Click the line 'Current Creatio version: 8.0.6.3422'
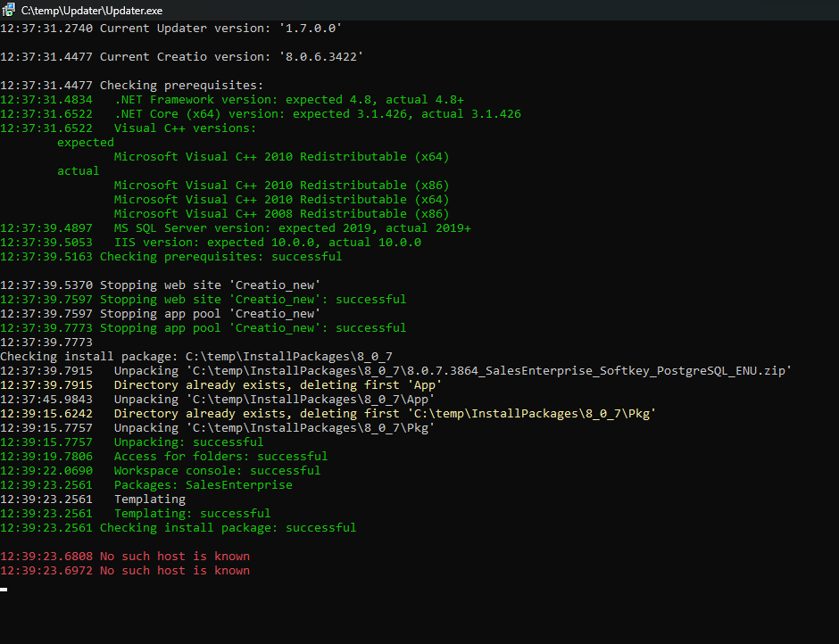Image resolution: width=839 pixels, height=644 pixels. click(181, 57)
